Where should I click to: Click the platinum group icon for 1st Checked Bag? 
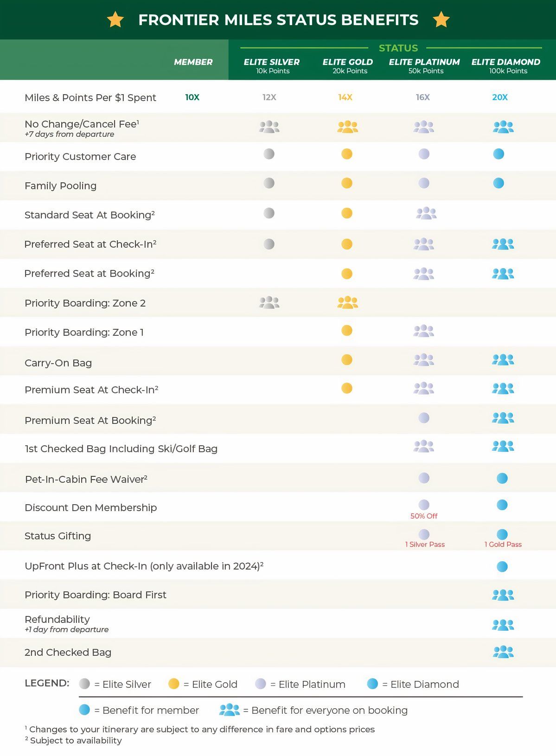[x=423, y=446]
